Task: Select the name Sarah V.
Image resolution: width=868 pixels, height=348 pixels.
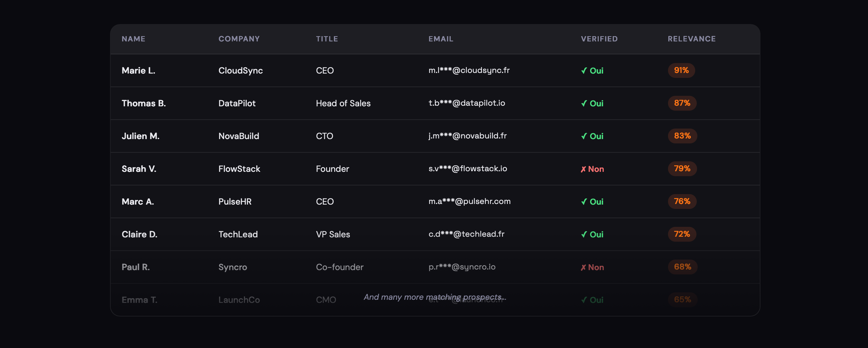Action: click(x=139, y=168)
